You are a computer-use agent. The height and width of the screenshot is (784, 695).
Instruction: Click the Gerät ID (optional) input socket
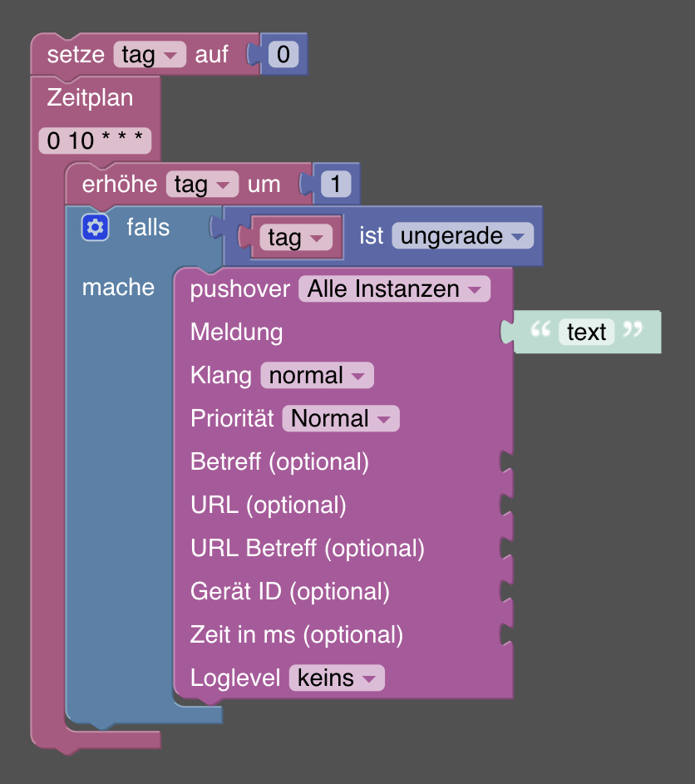click(506, 592)
